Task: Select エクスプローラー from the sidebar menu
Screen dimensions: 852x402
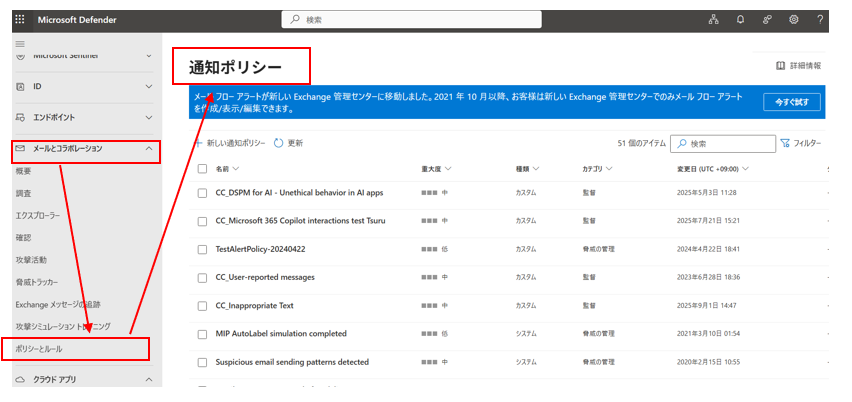Action: (x=38, y=215)
